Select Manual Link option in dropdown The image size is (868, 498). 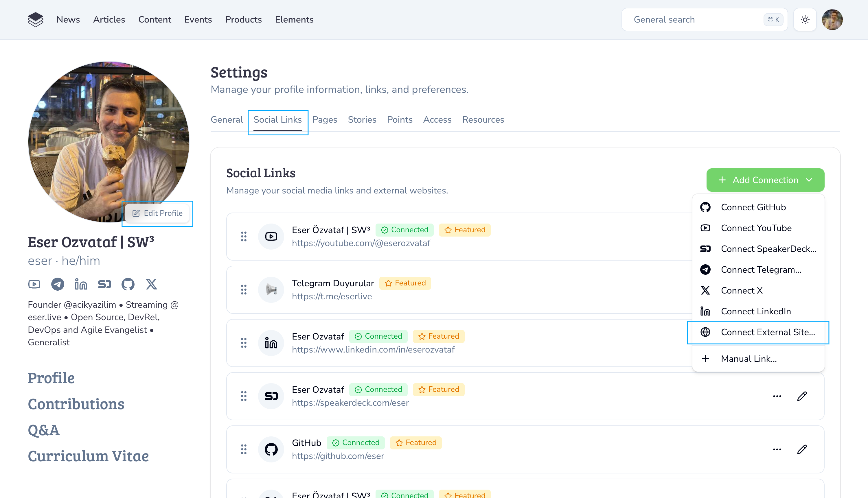coord(749,359)
